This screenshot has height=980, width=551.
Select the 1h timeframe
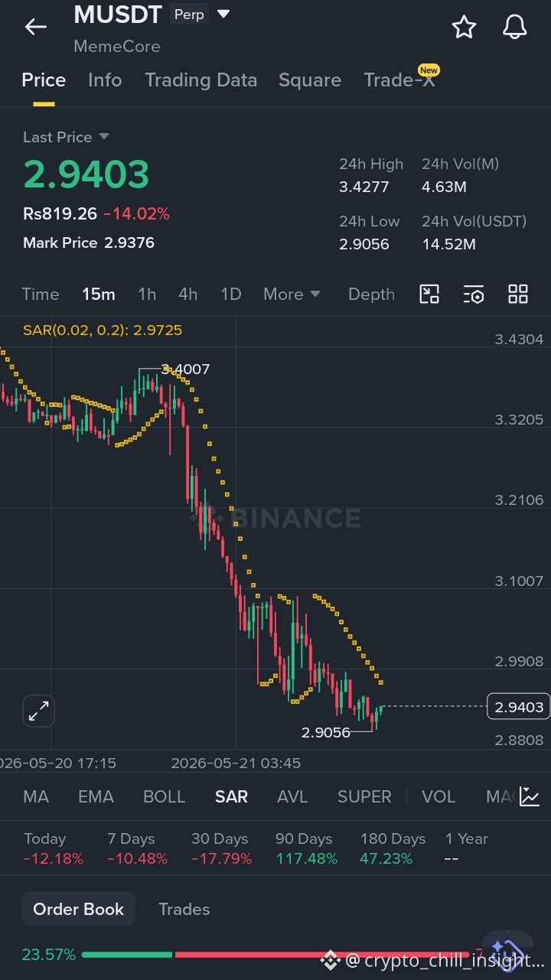(147, 295)
